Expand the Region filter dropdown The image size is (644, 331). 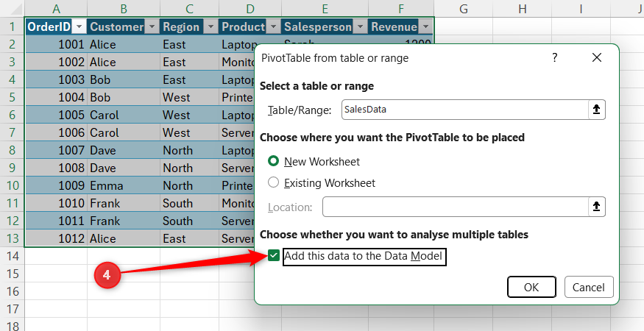point(210,27)
